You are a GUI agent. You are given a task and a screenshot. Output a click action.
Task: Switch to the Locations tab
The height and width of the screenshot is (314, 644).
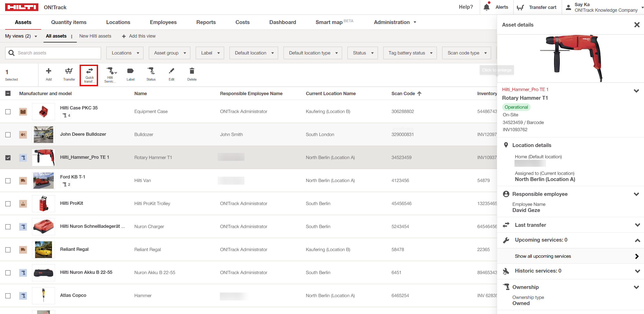[118, 22]
